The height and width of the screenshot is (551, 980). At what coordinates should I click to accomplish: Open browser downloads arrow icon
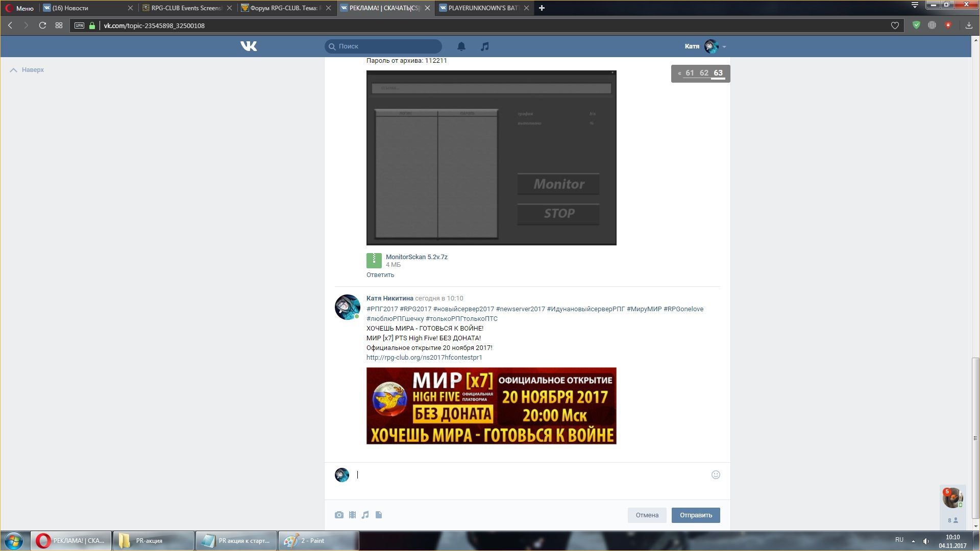(x=969, y=26)
